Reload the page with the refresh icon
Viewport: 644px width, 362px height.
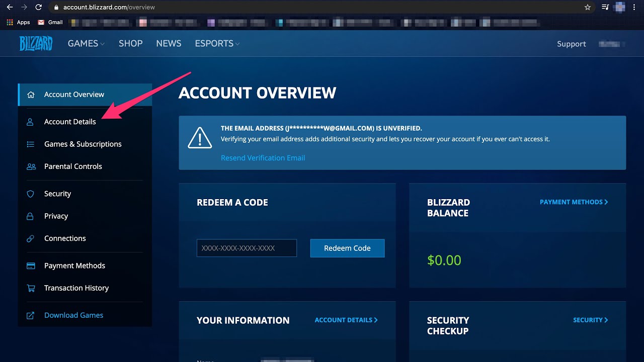(x=39, y=7)
